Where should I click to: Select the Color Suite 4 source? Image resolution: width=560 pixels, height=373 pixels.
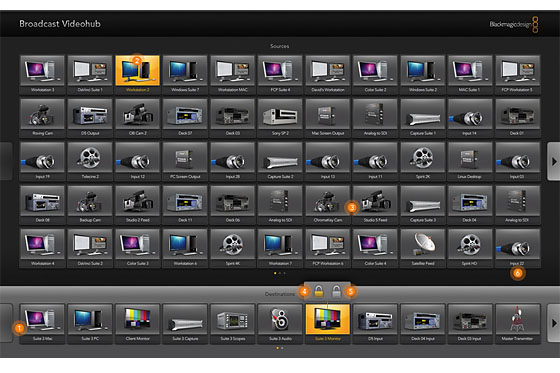(375, 248)
